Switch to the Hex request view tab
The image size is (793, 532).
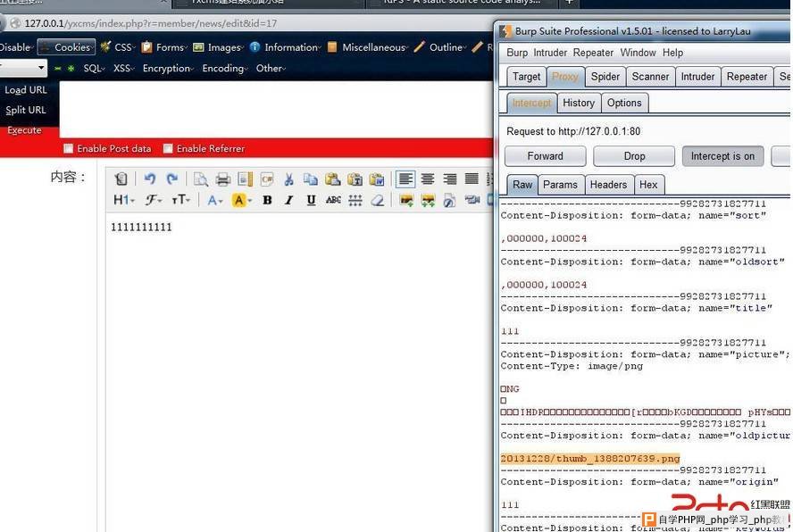click(x=648, y=185)
